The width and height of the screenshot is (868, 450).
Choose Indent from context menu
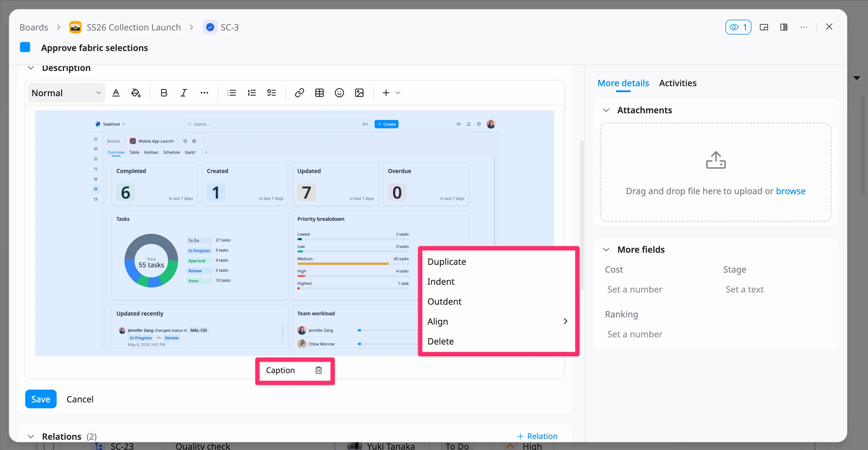click(x=498, y=281)
